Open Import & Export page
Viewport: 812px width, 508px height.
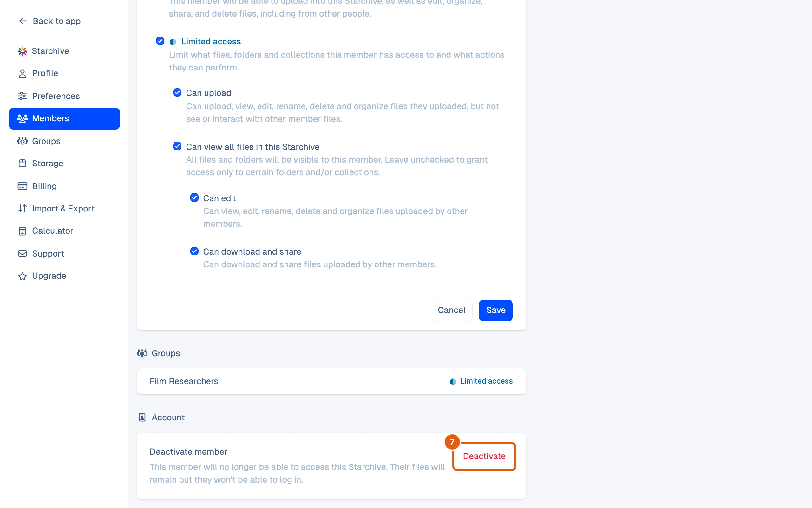click(64, 209)
